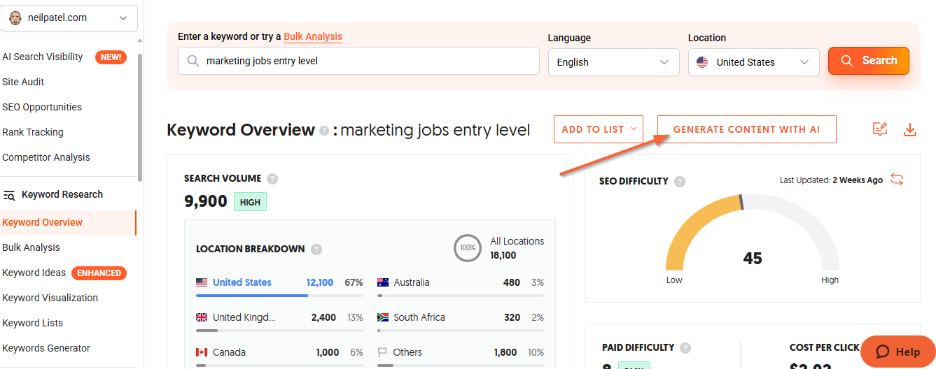Click Search Volume info icon
The height and width of the screenshot is (369, 936).
click(x=272, y=178)
